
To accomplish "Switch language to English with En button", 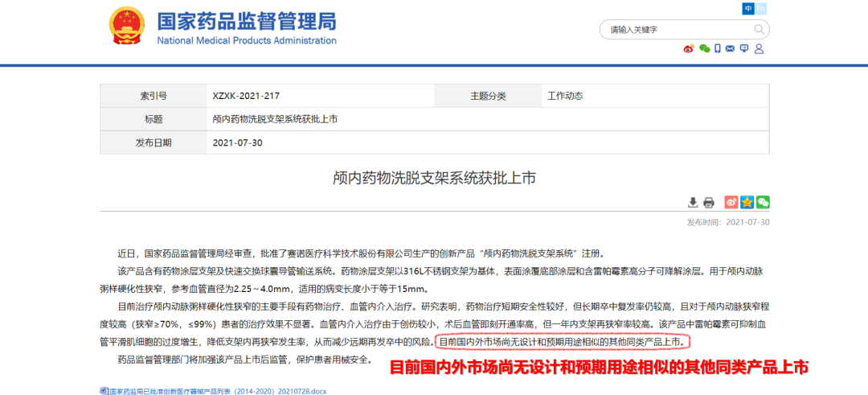I will pos(762,9).
